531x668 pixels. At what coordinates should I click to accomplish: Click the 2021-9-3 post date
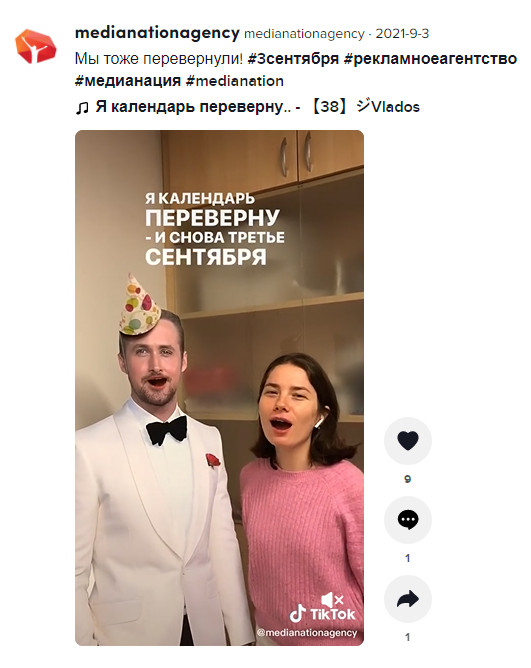(x=402, y=34)
